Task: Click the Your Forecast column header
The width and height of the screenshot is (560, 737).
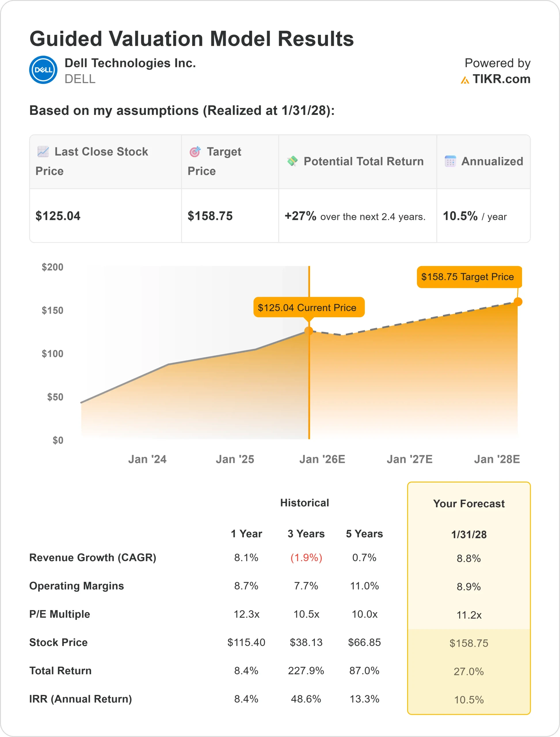Action: tap(469, 504)
